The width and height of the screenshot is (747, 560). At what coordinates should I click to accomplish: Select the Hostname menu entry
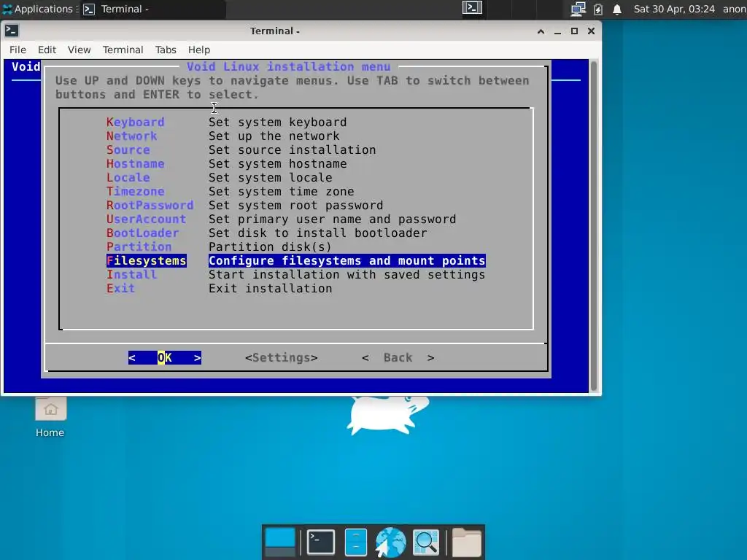[135, 163]
